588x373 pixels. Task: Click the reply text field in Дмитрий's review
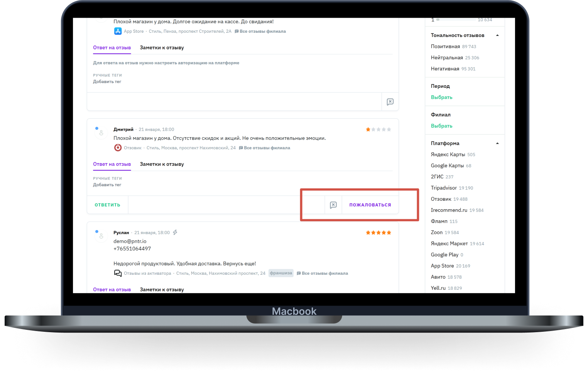coord(226,205)
